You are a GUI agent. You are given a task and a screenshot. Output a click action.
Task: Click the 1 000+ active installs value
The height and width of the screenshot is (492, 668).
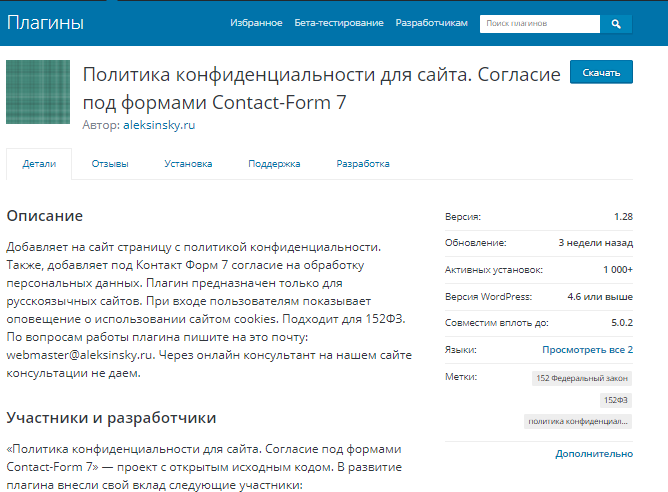[x=618, y=270]
